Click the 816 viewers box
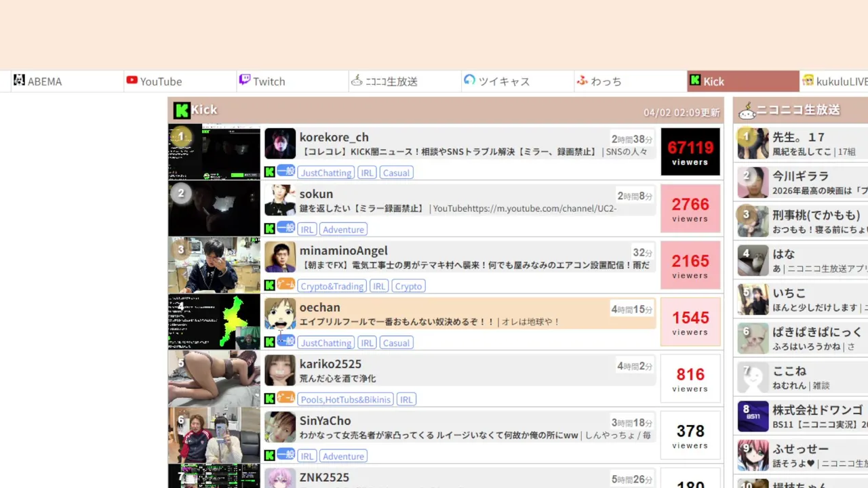 click(x=690, y=379)
